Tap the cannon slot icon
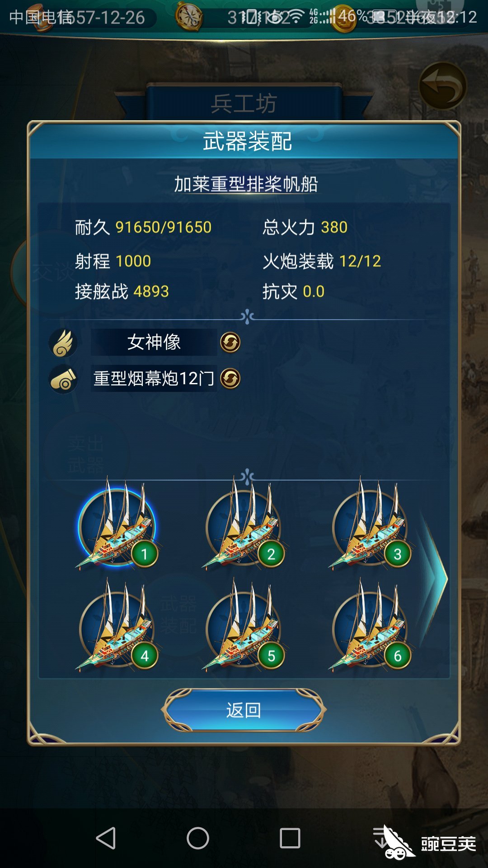488x868 pixels. tap(63, 379)
